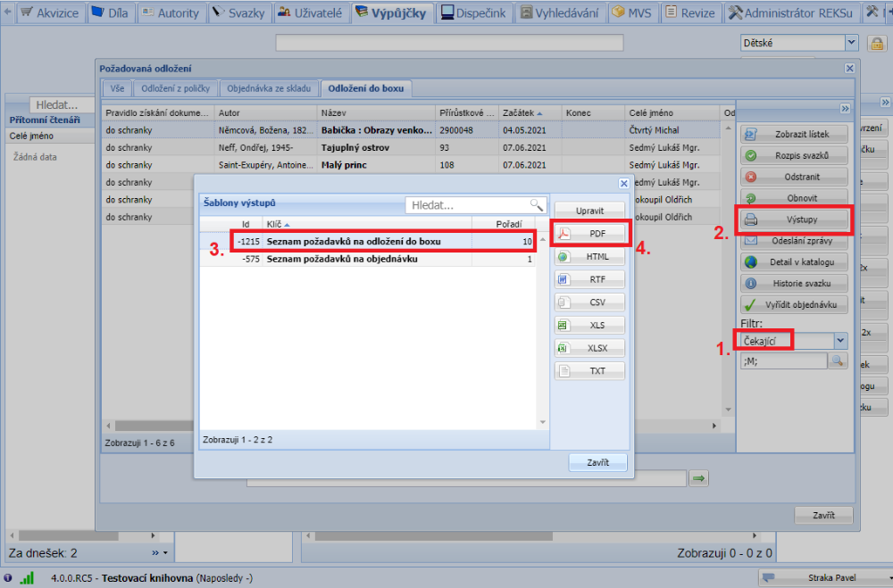
Task: Open the Čekající filter dropdown
Action: click(840, 340)
